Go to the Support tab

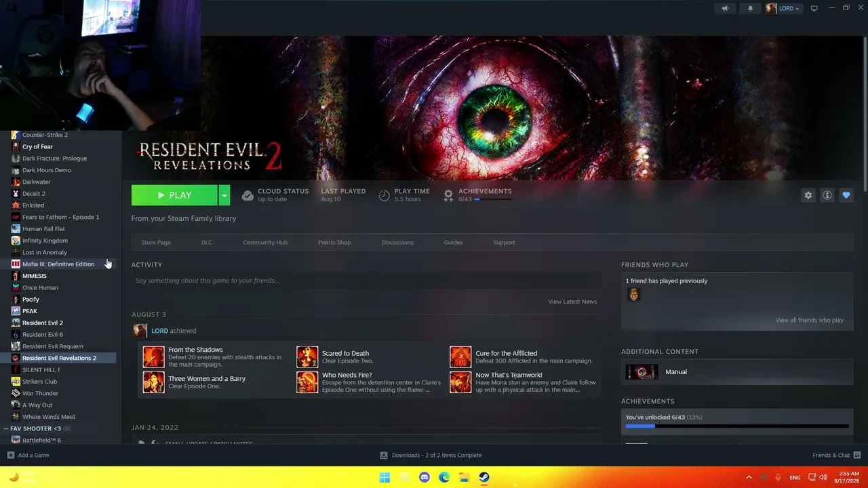[504, 242]
